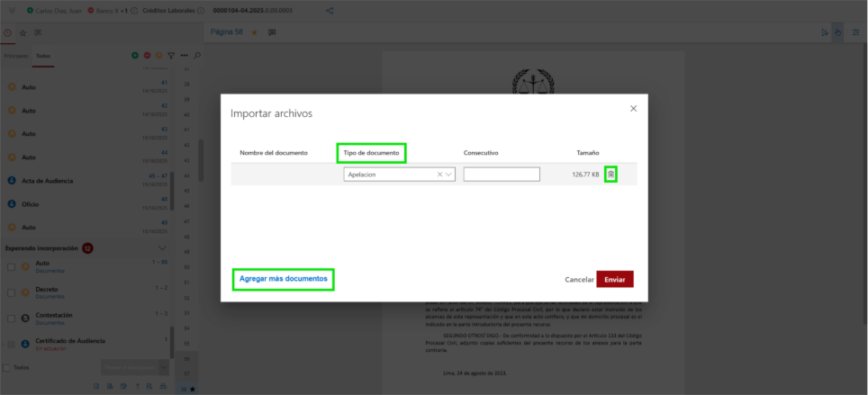Check the Decreto pending document checkbox
Viewport: 868px width, 395px height.
[x=11, y=292]
